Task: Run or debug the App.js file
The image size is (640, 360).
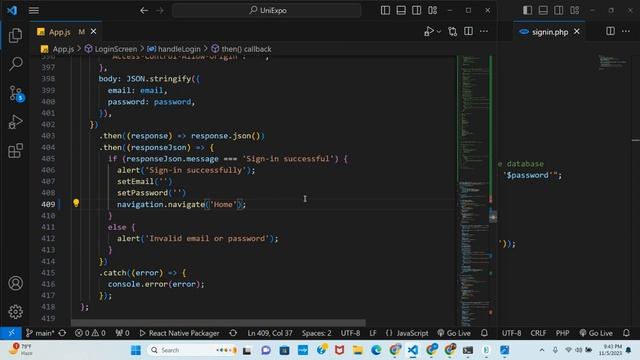Action: pyautogui.click(x=429, y=31)
